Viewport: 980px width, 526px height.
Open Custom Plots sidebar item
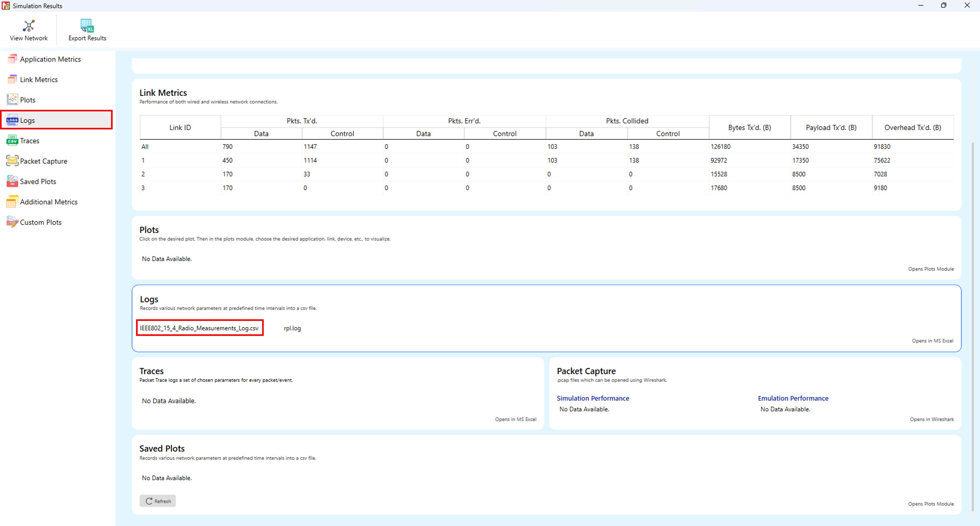[40, 222]
